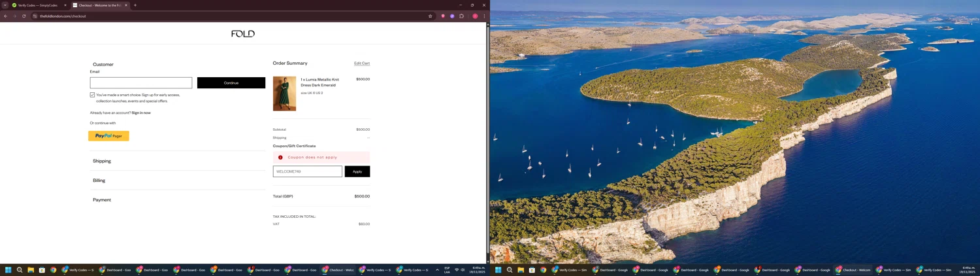Click the VAT $83.00 amount

coord(364,224)
